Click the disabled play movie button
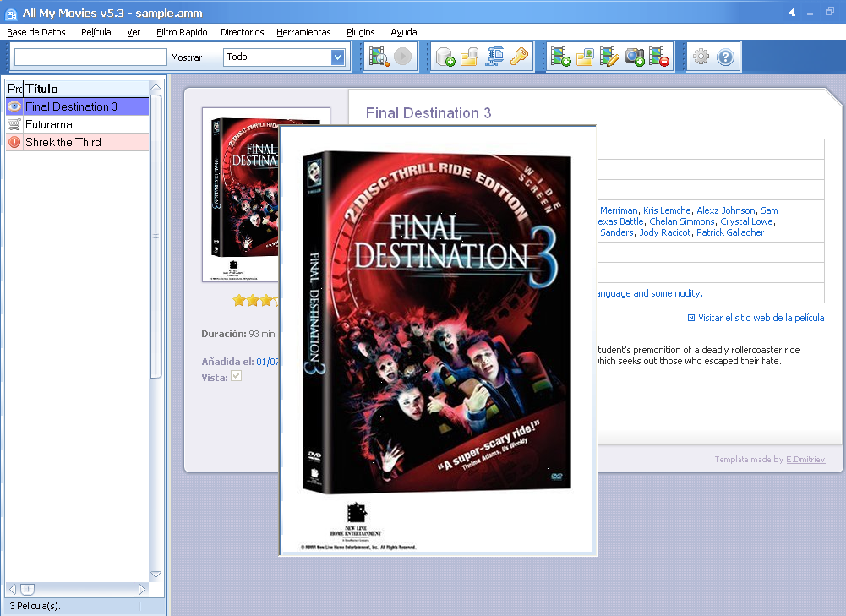This screenshot has width=846, height=616. [x=402, y=57]
